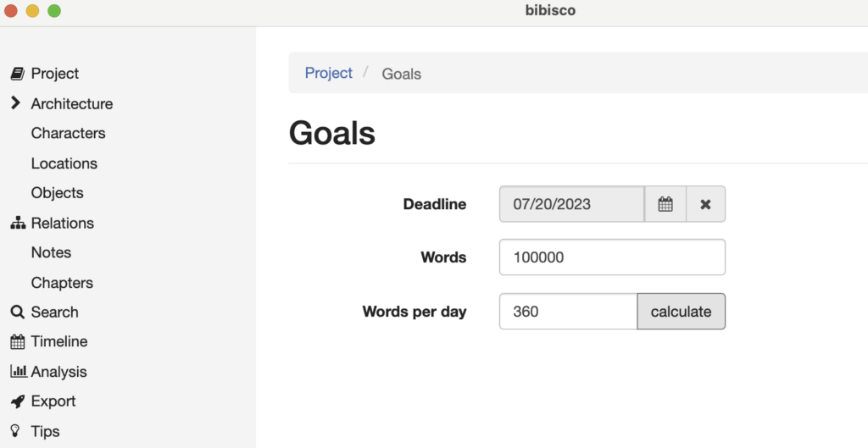Go to Objects section
This screenshot has height=448, width=868.
click(x=57, y=193)
